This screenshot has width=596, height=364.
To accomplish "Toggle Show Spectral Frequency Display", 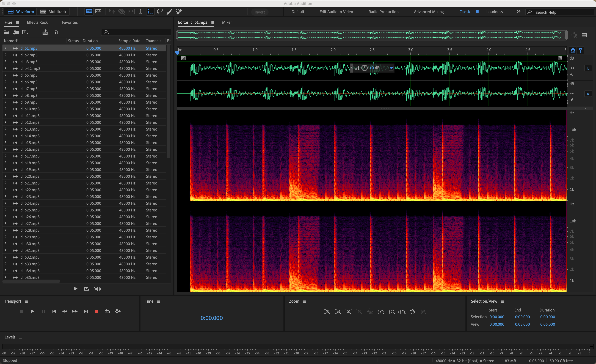I will [89, 11].
